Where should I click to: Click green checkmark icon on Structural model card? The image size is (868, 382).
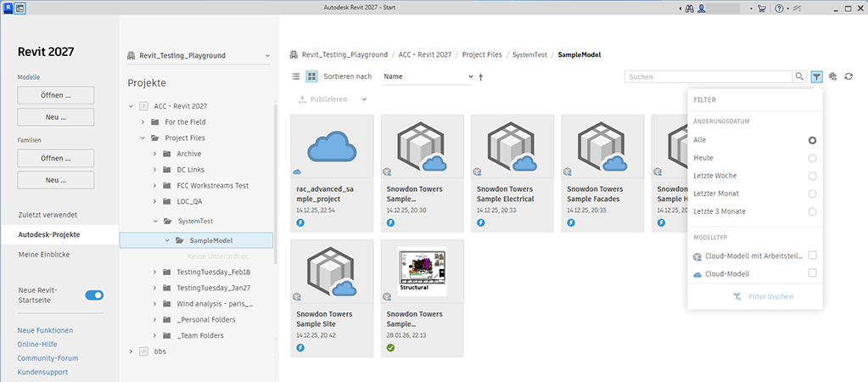(391, 348)
